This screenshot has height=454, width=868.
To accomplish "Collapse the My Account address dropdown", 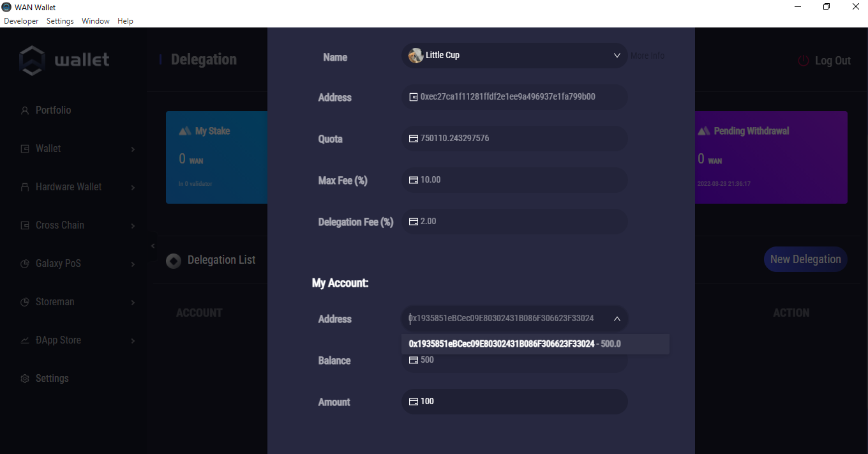I will (617, 319).
